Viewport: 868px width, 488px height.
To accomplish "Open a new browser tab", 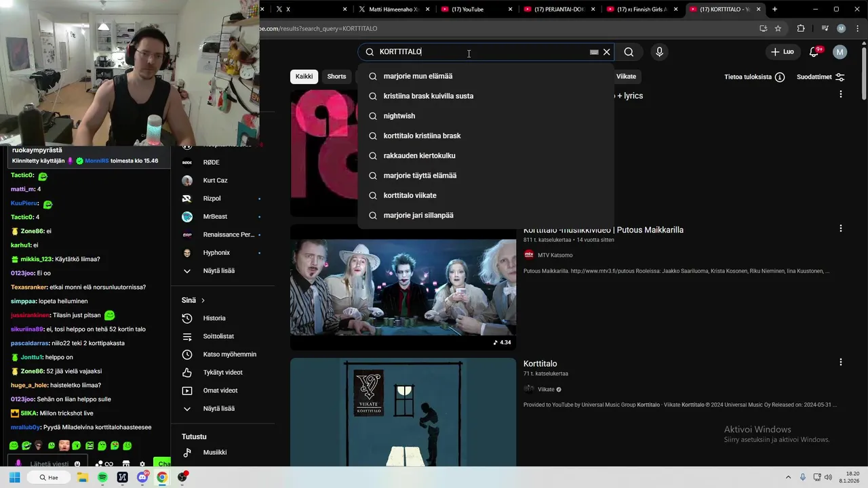I will pos(774,9).
